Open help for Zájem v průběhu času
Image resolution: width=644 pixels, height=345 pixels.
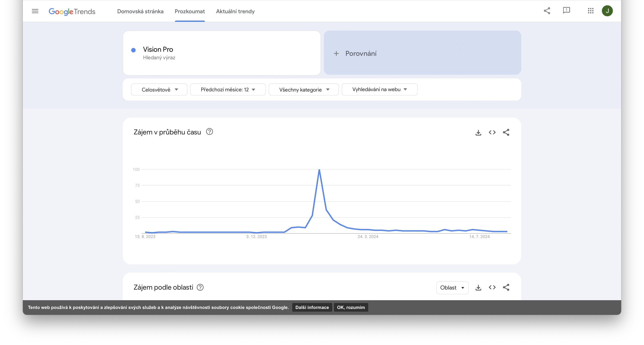[x=209, y=132]
